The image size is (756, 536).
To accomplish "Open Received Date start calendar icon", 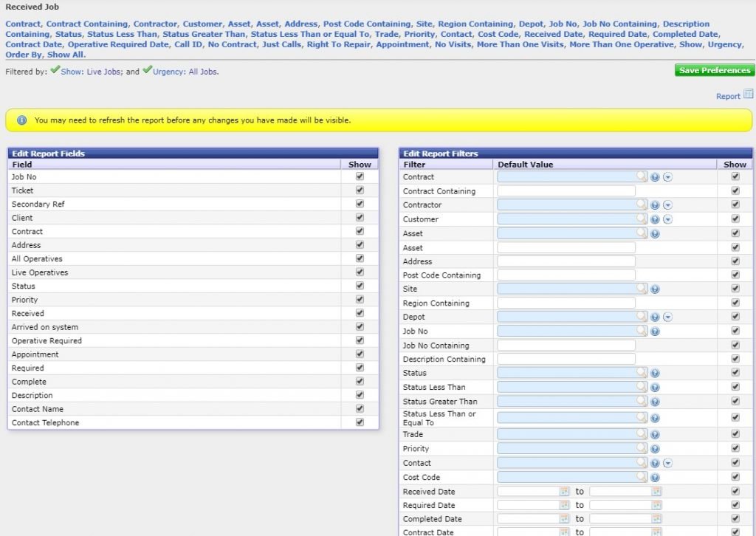I will point(564,491).
